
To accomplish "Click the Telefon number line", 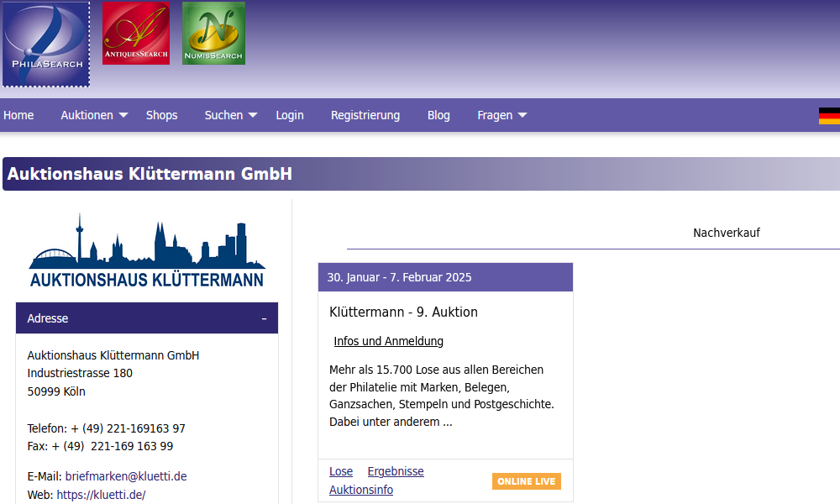I will pos(106,428).
